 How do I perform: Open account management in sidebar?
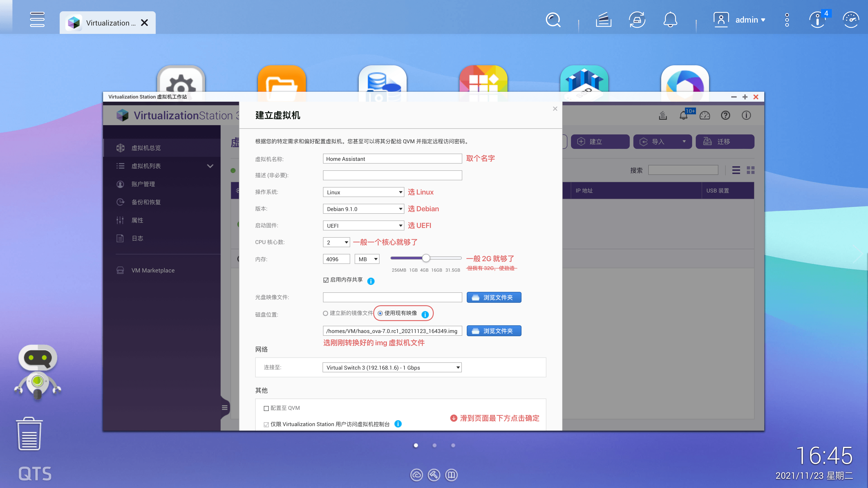[162, 184]
